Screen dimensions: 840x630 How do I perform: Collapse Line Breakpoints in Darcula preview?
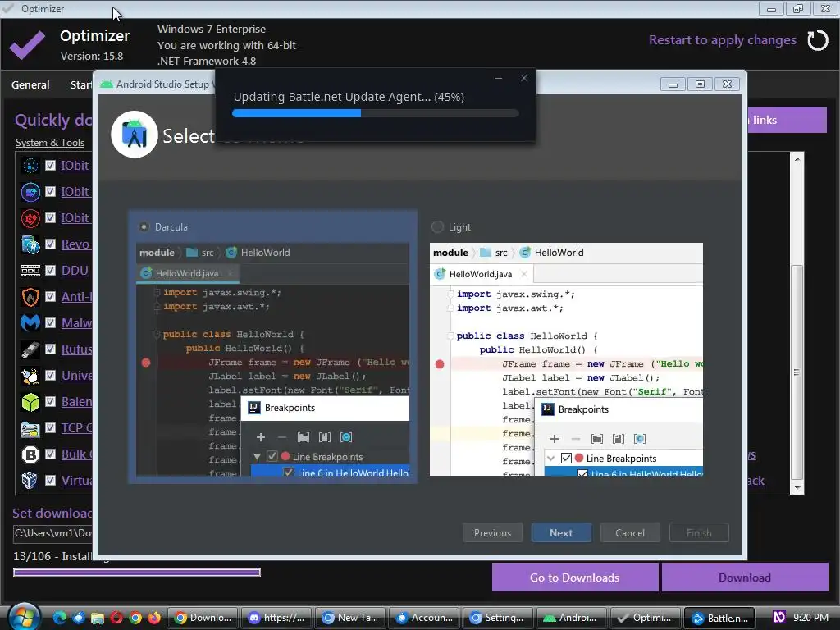pyautogui.click(x=257, y=457)
